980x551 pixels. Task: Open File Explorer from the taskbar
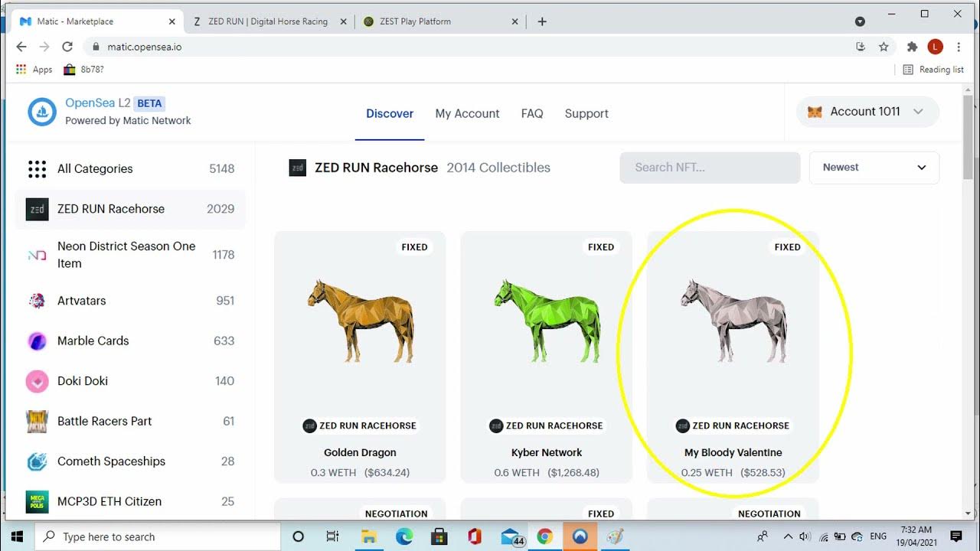(x=368, y=536)
